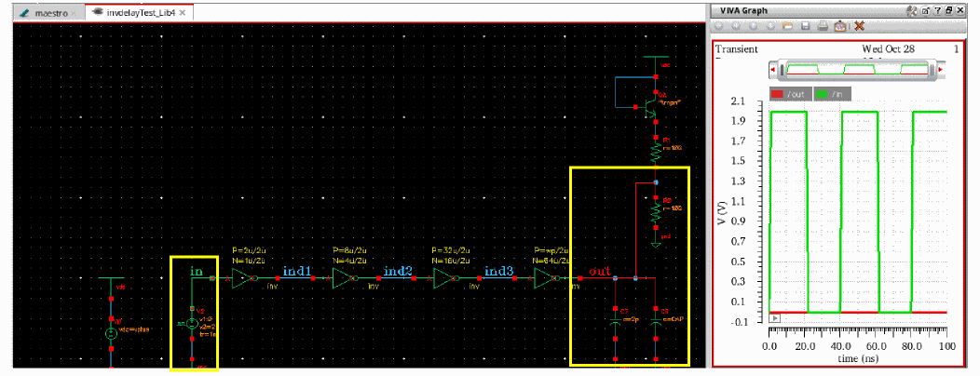Screen dimensions: 980x376
Task: Open VIVA Graph tools wrench icon
Action: point(911,11)
